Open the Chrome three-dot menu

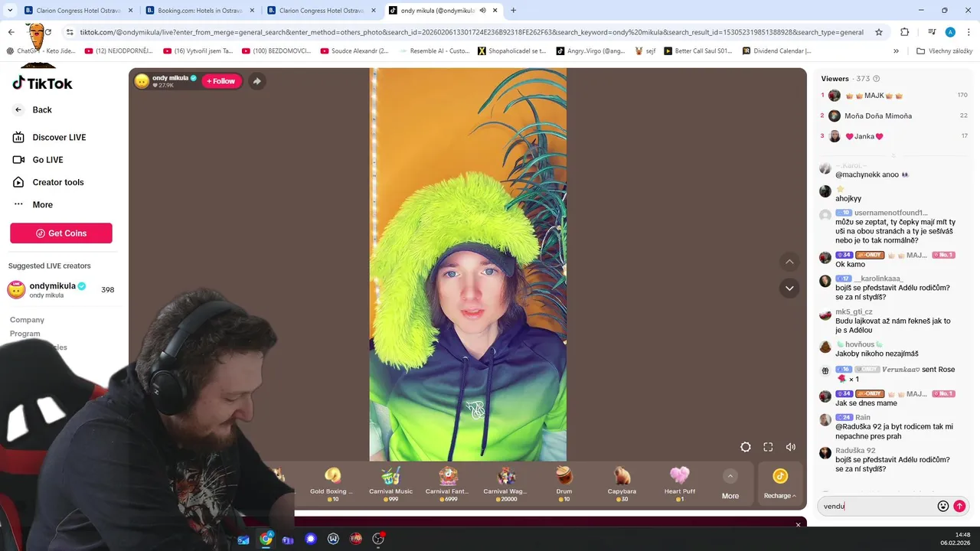pyautogui.click(x=969, y=32)
